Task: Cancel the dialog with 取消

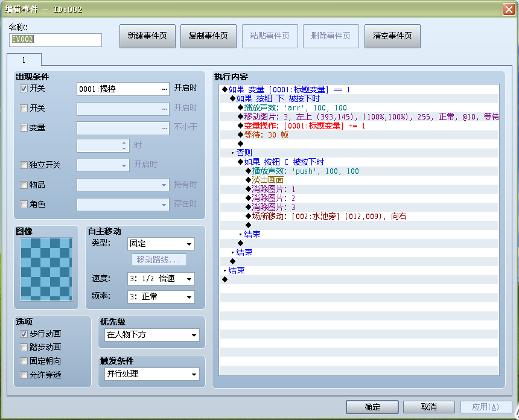Action: pyautogui.click(x=429, y=407)
